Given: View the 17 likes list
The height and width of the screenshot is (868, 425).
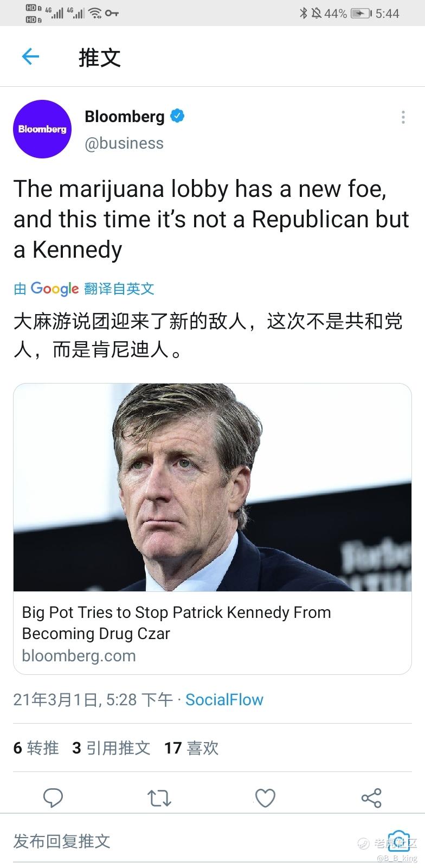Looking at the screenshot, I should pyautogui.click(x=191, y=748).
